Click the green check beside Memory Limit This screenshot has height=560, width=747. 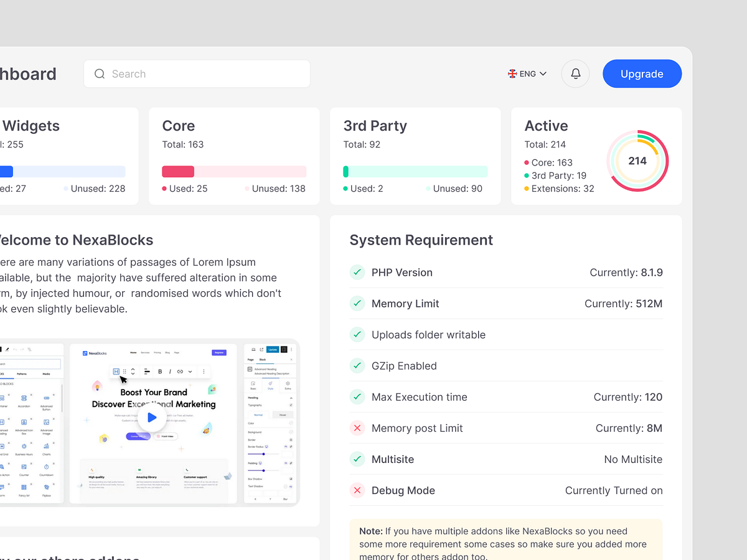pos(357,304)
